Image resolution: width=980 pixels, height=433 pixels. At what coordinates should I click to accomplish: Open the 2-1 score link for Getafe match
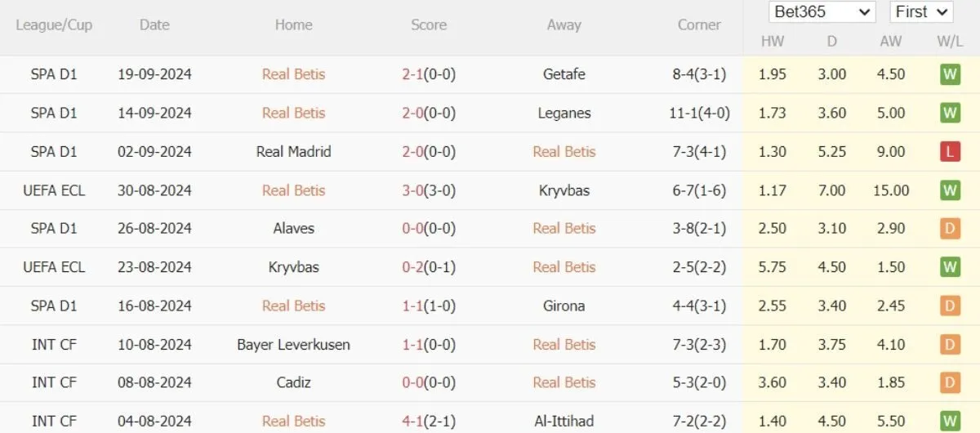(429, 74)
